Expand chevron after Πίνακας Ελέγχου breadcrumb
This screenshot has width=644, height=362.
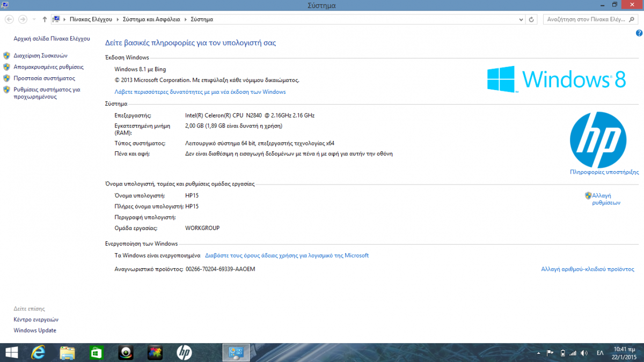118,19
